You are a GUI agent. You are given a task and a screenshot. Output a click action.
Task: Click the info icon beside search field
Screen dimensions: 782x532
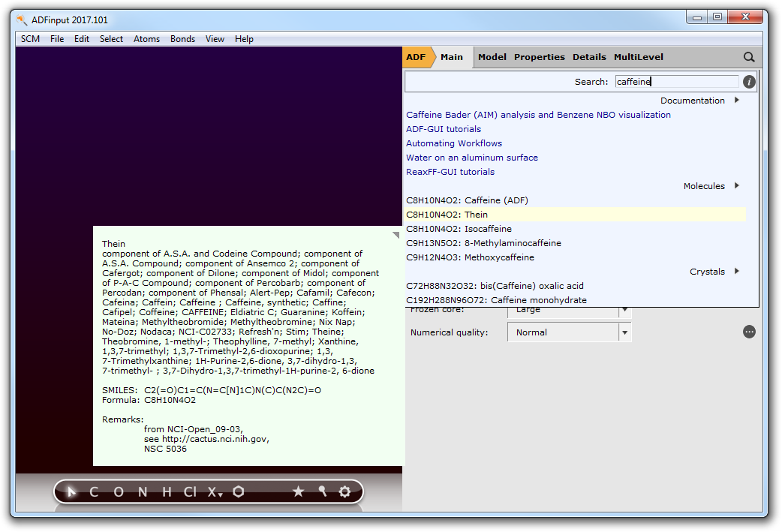point(748,82)
